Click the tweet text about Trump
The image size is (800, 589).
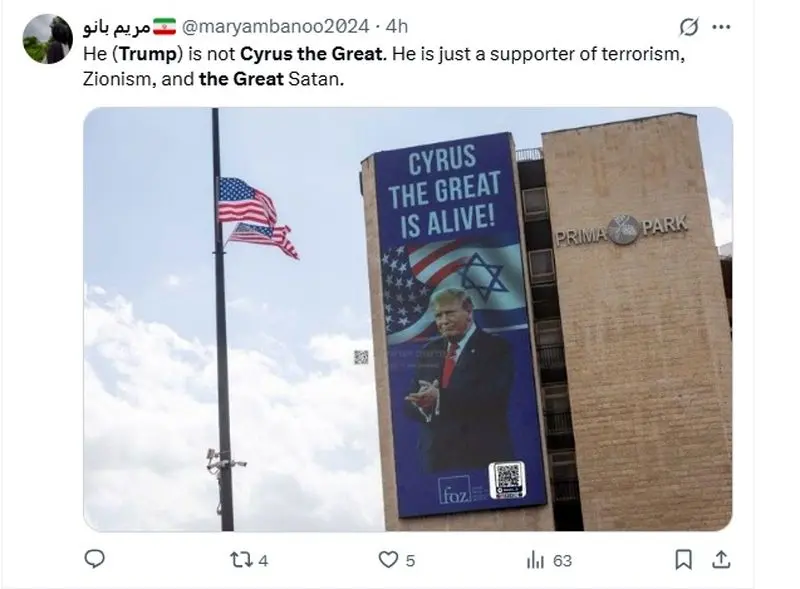coord(384,66)
